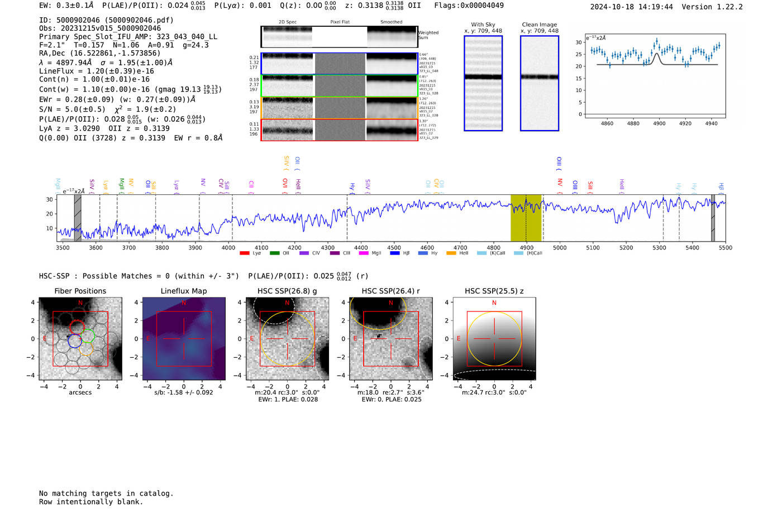Click the magenta MgII legend swatch
This screenshot has height=532, width=782.
(364, 253)
